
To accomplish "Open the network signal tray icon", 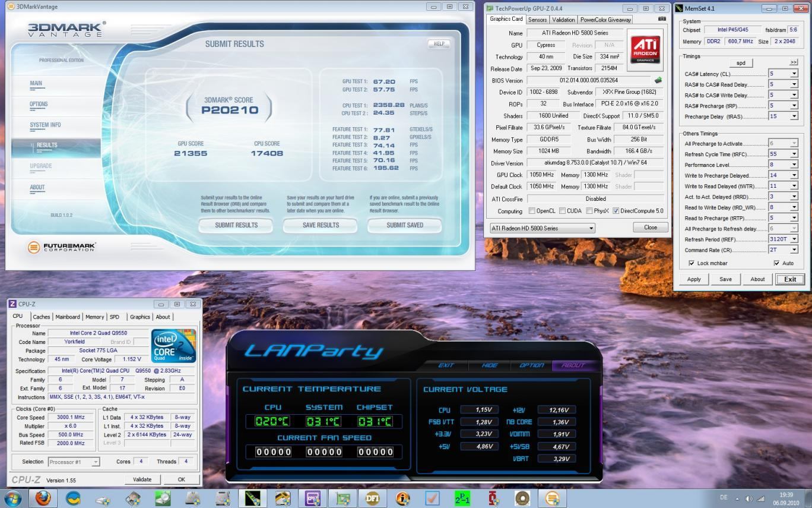I will pos(761,498).
